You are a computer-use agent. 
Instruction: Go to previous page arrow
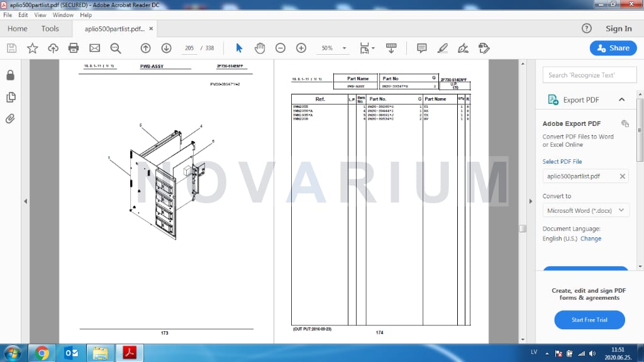tap(145, 48)
